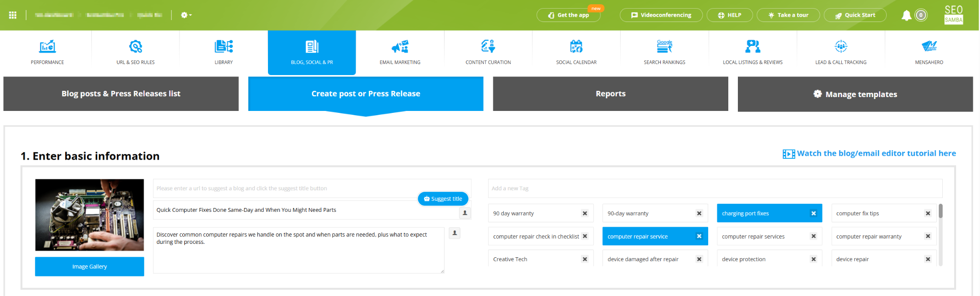This screenshot has height=296, width=980.
Task: Click the notification bell icon
Action: 906,15
